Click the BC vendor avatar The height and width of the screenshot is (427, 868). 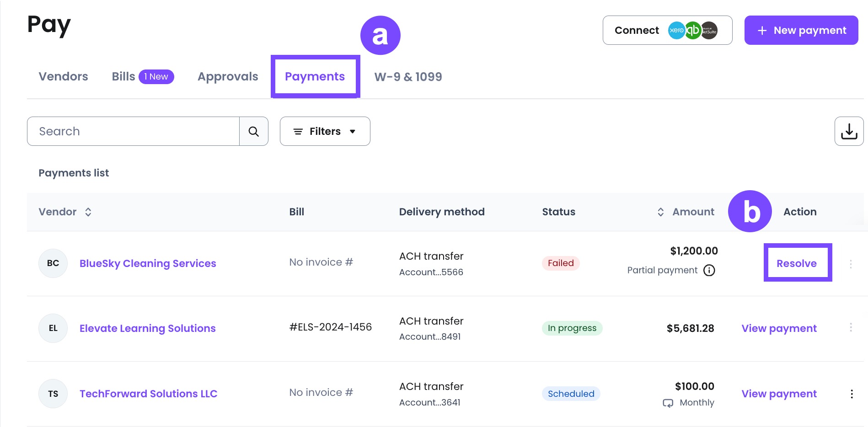point(53,263)
